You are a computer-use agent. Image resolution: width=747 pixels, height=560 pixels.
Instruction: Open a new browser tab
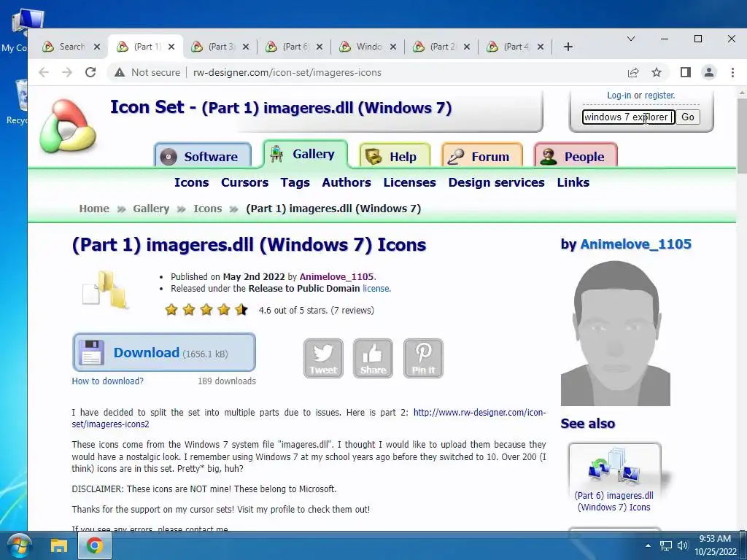click(568, 47)
